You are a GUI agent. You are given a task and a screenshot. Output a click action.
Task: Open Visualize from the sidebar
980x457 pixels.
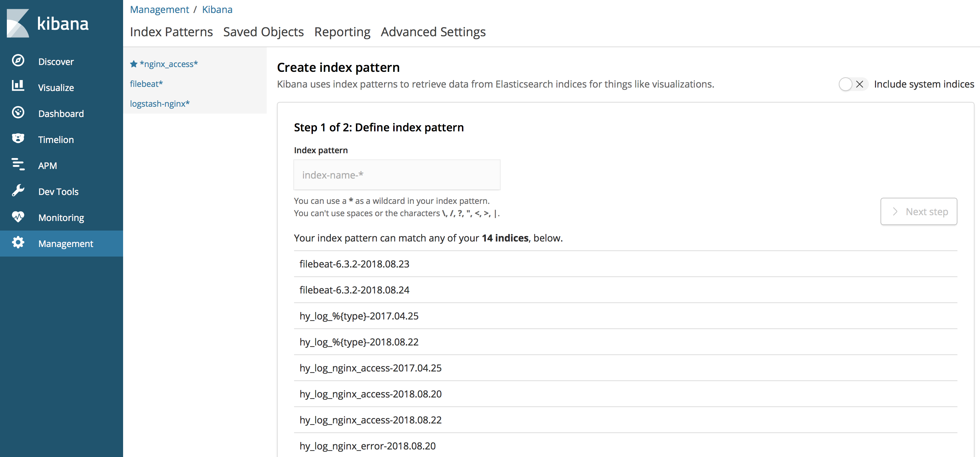(x=62, y=87)
